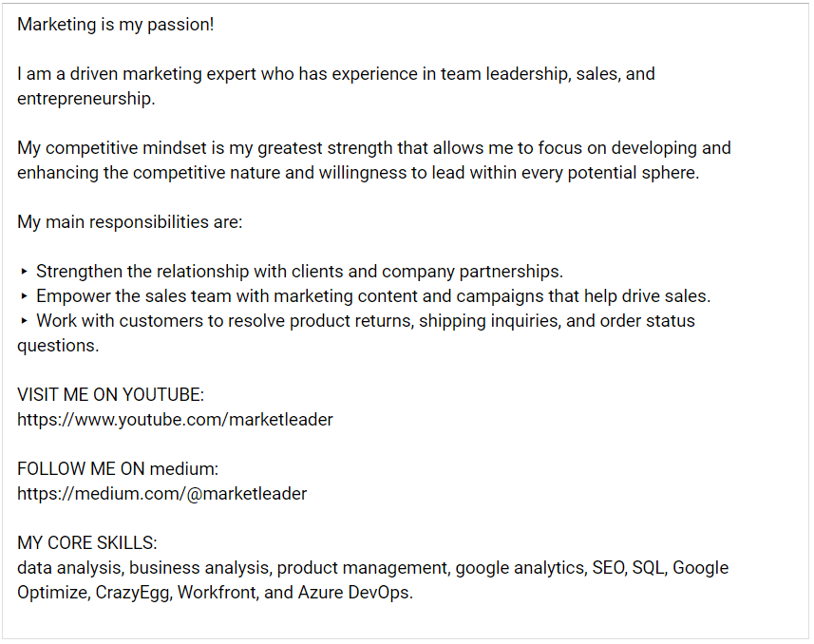Click the "MY CORE SKILLS:" heading
Viewport: 814px width, 644px height.
click(87, 542)
